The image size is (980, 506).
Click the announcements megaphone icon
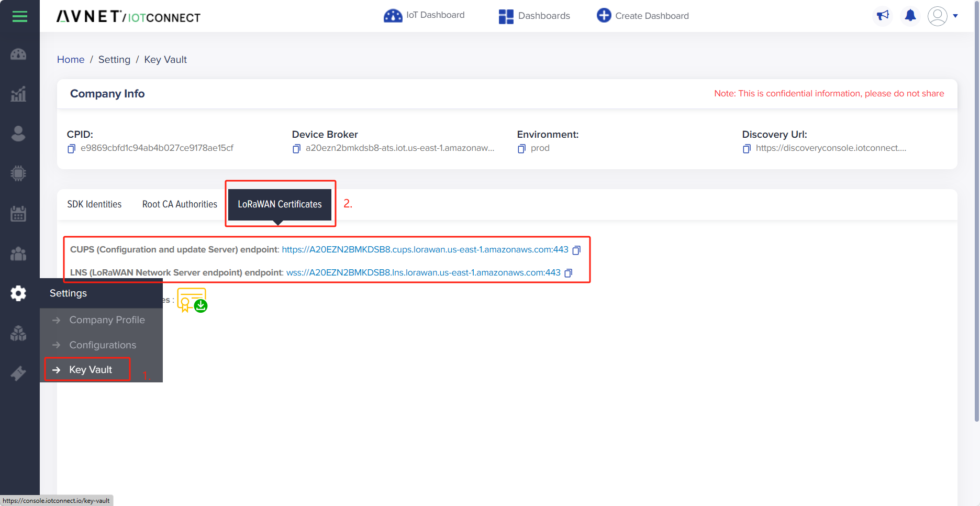coord(883,16)
